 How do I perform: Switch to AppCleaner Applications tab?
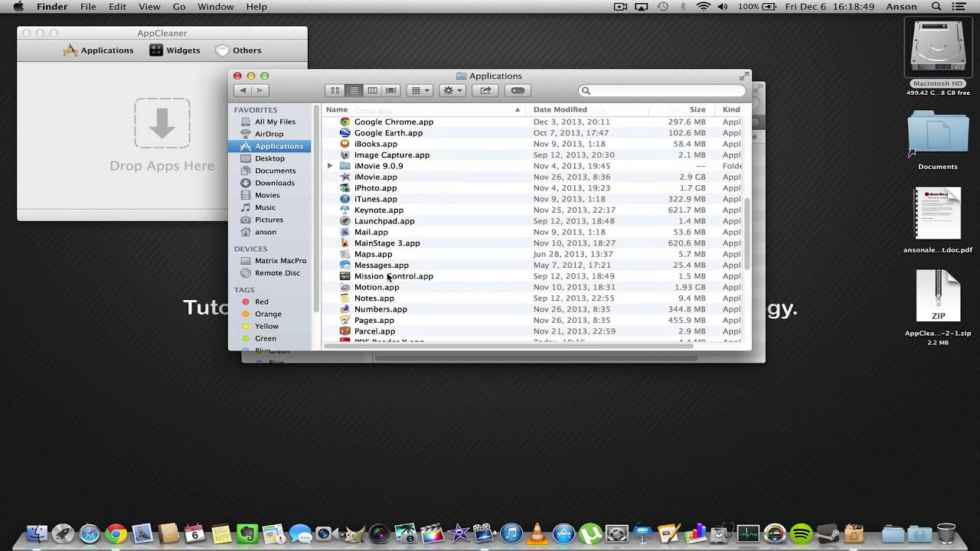(98, 51)
